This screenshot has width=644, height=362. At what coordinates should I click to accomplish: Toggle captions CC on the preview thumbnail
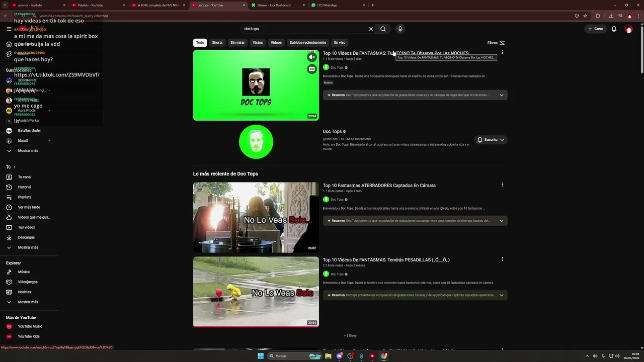312,69
